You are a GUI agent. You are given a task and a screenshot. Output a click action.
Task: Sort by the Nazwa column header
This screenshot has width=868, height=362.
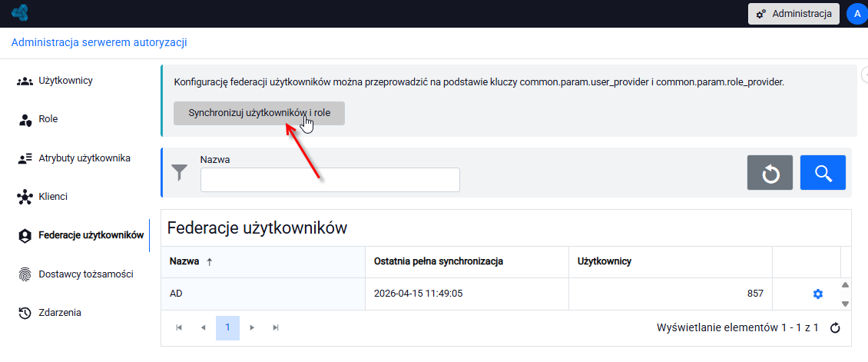(263, 262)
